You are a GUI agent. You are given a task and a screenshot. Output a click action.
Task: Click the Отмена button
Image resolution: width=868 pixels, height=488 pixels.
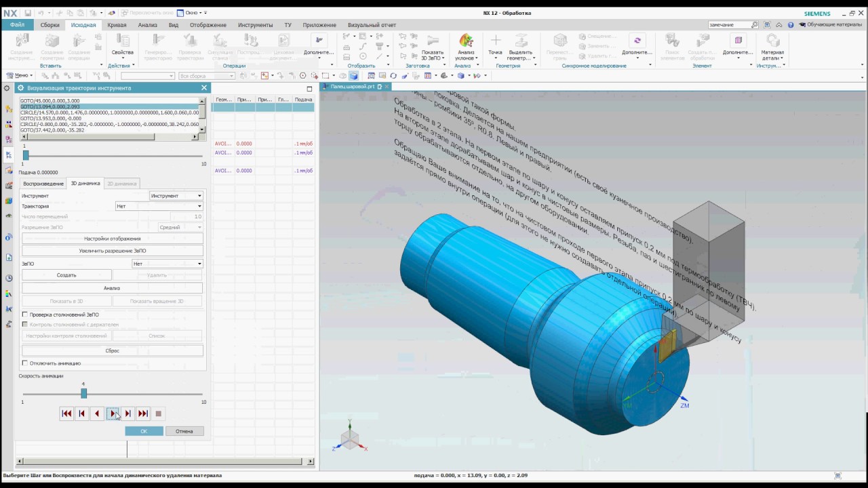(184, 431)
